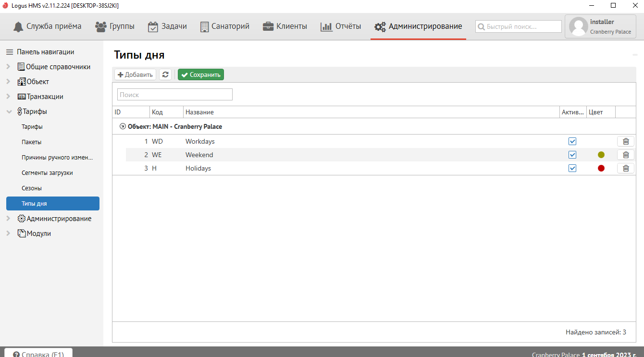Click the Поиск search field
Screen dimensions: 644x357
point(175,95)
